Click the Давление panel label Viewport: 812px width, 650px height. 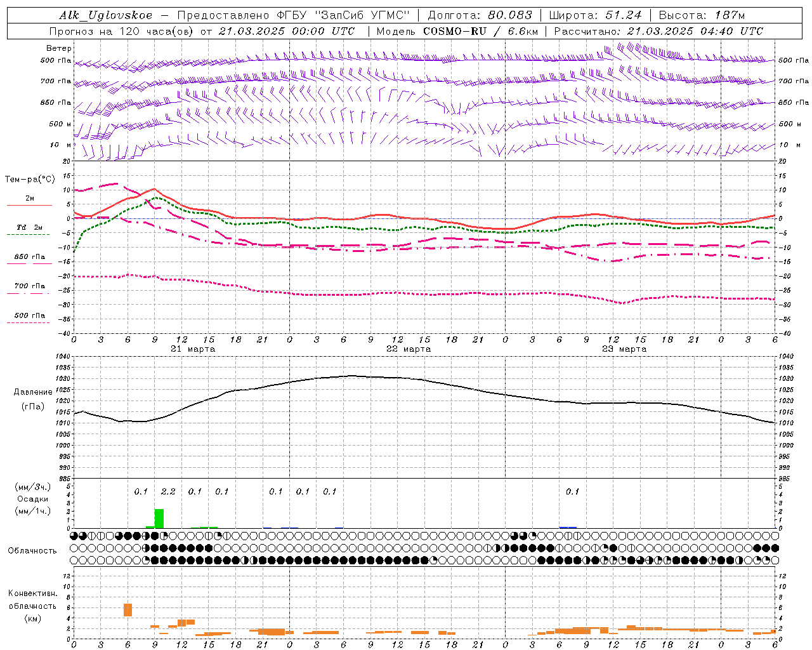click(33, 392)
